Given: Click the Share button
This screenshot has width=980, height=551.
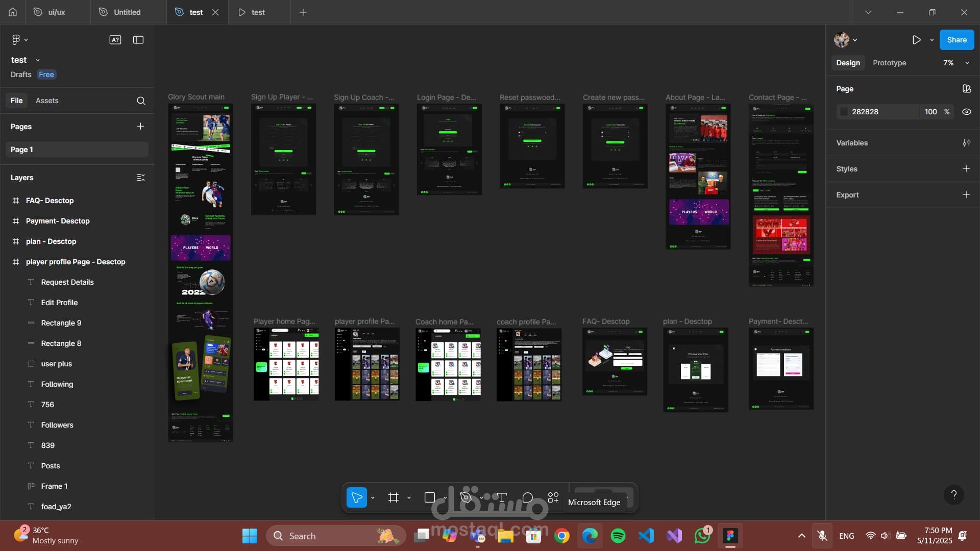Looking at the screenshot, I should [x=957, y=40].
